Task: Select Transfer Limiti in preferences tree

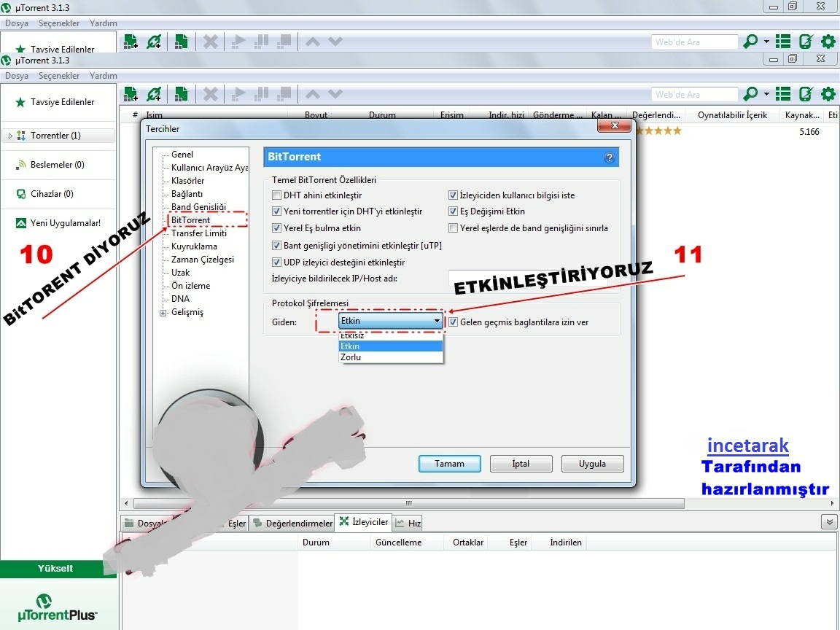Action: click(x=199, y=233)
